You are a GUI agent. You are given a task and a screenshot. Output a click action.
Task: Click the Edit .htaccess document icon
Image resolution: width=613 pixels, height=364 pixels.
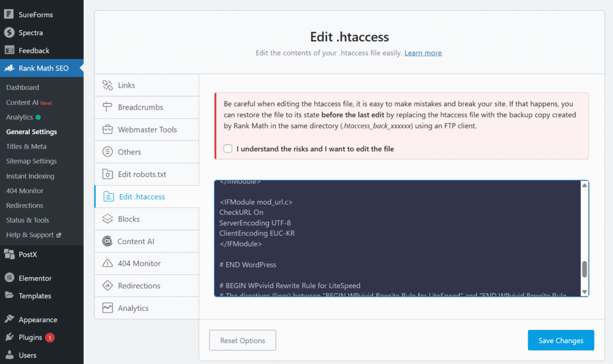(x=109, y=196)
